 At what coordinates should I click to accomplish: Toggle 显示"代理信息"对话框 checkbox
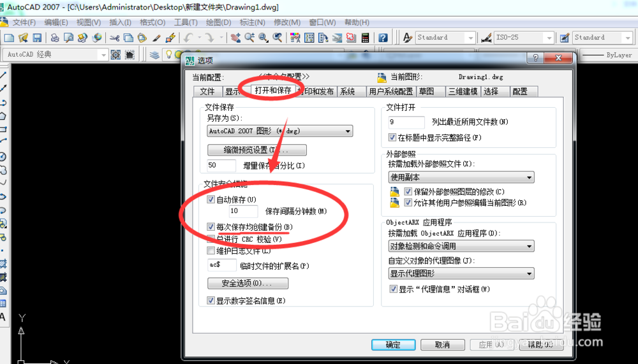coord(394,289)
